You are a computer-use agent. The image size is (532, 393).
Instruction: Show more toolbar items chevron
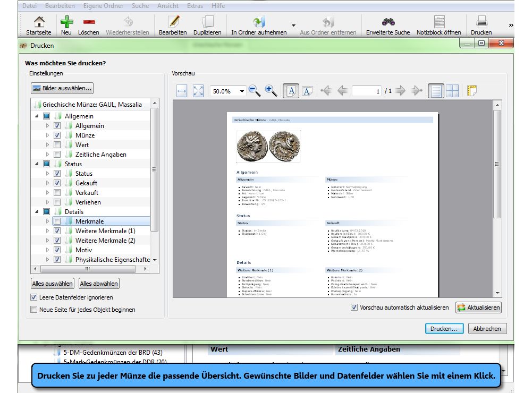pyautogui.click(x=511, y=25)
